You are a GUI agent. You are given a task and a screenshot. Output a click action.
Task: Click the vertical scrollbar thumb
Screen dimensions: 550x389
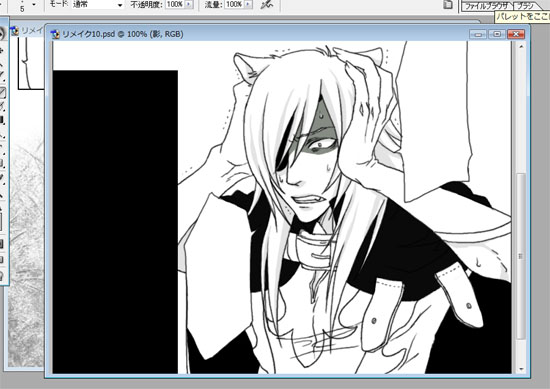point(521,256)
